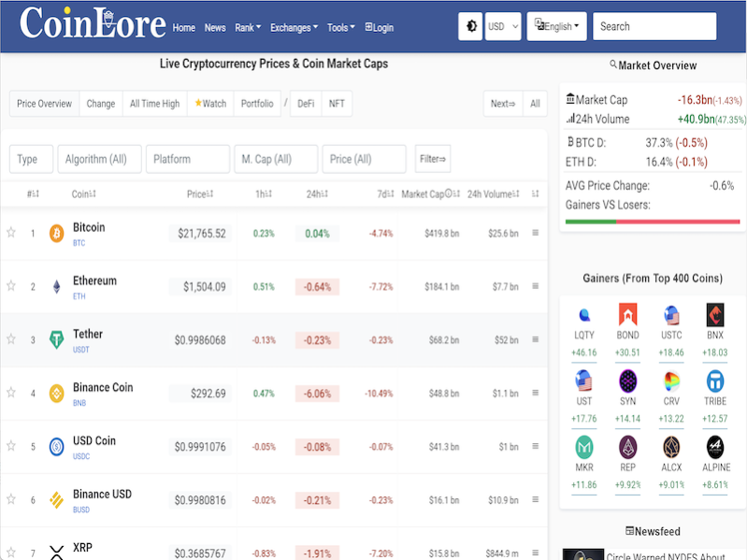Open the Bitcoin coin link
The image size is (747, 560).
[x=89, y=227]
